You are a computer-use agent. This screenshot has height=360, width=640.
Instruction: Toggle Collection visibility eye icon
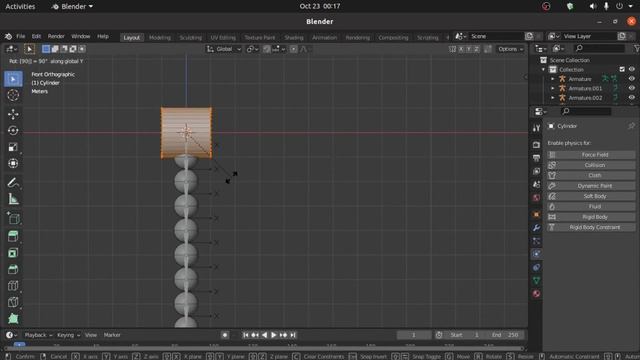(631, 69)
